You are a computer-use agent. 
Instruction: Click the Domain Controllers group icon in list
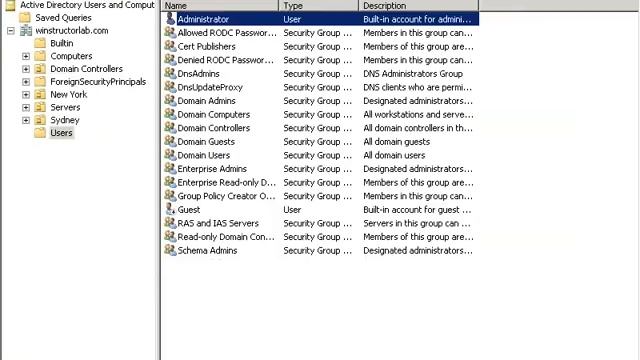tap(170, 127)
